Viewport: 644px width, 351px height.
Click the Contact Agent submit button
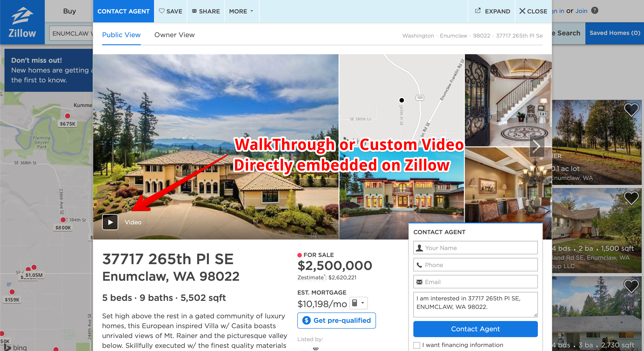(x=475, y=329)
